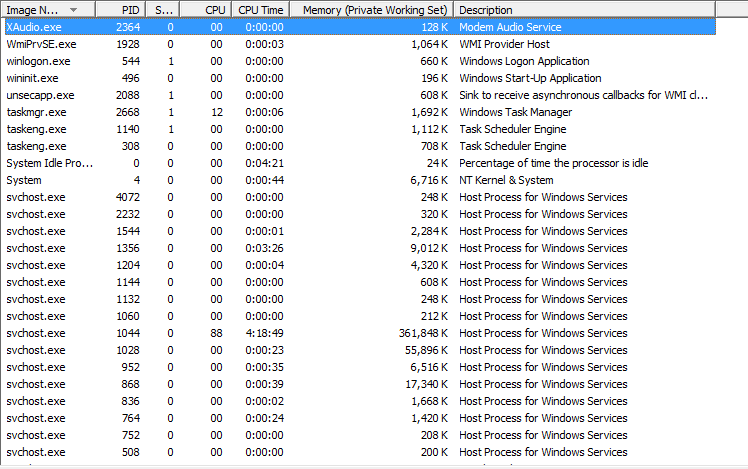Select taskeng.exe with PID 308

coord(36,146)
